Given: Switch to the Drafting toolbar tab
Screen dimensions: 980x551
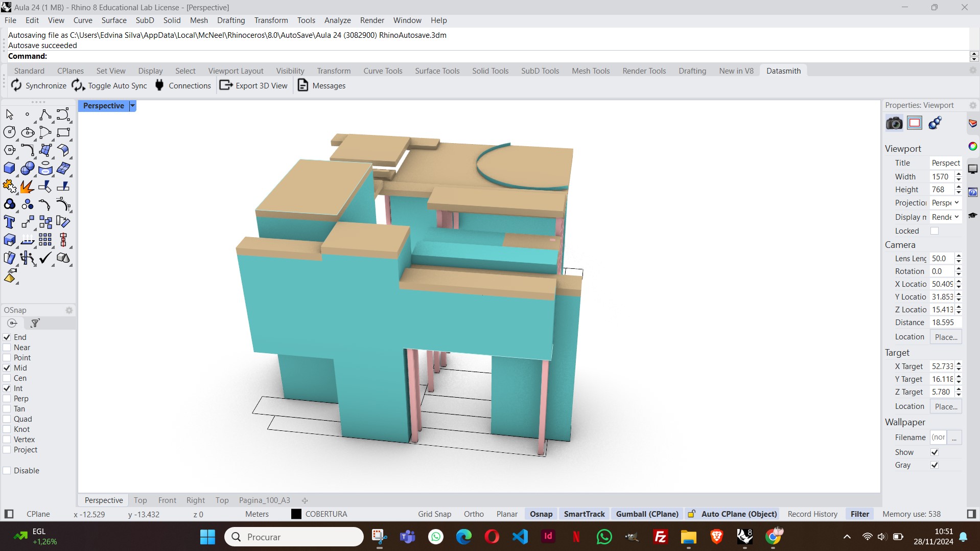Looking at the screenshot, I should click(692, 71).
